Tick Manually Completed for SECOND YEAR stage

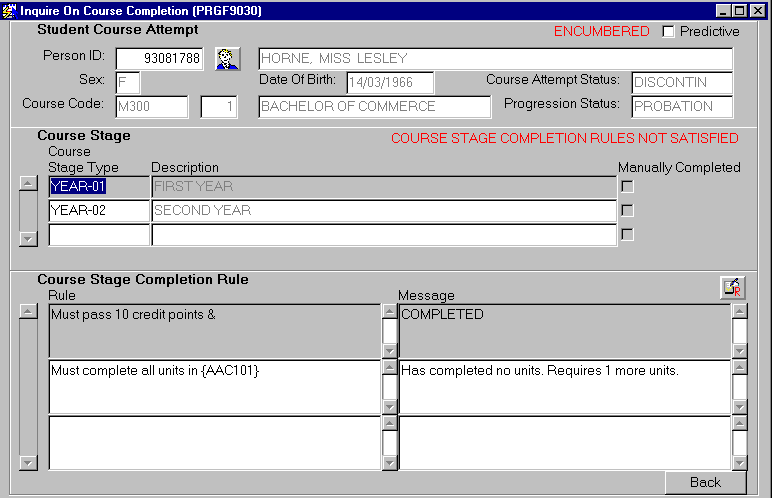tap(627, 211)
